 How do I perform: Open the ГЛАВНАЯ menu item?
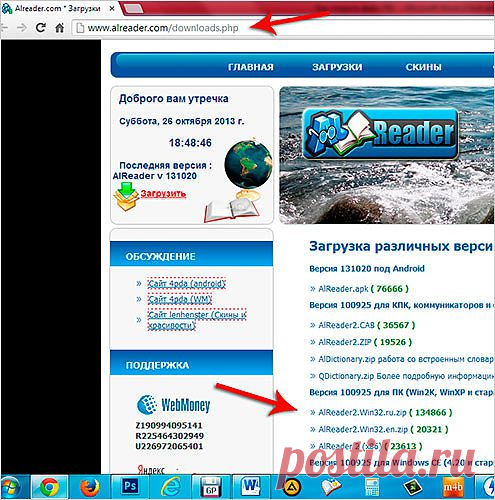coord(251,67)
